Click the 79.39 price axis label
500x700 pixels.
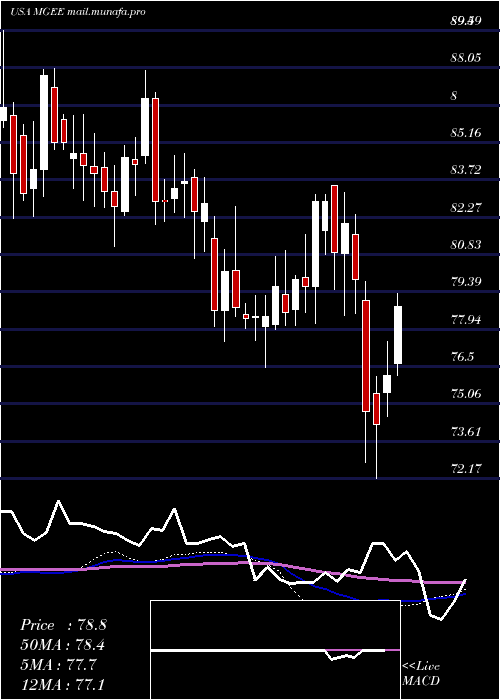point(466,282)
